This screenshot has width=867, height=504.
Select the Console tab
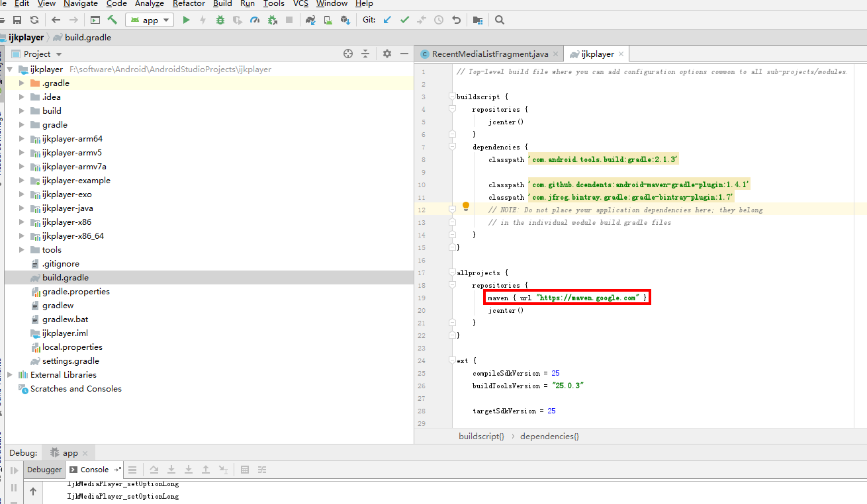click(x=94, y=470)
